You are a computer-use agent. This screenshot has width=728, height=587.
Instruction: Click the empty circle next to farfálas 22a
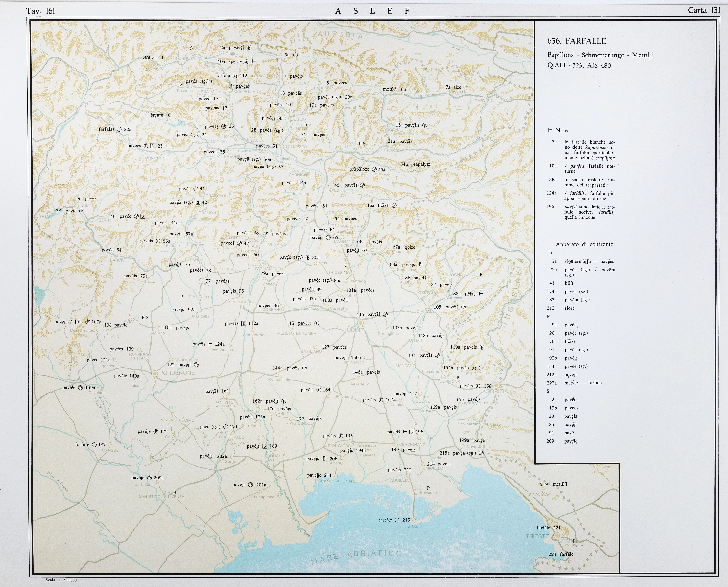click(x=119, y=129)
